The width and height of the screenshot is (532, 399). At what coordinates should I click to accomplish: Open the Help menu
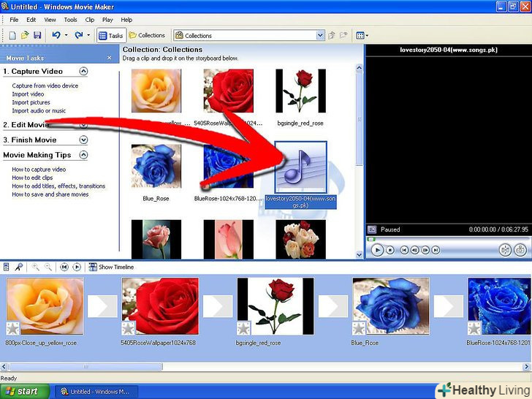pos(126,20)
